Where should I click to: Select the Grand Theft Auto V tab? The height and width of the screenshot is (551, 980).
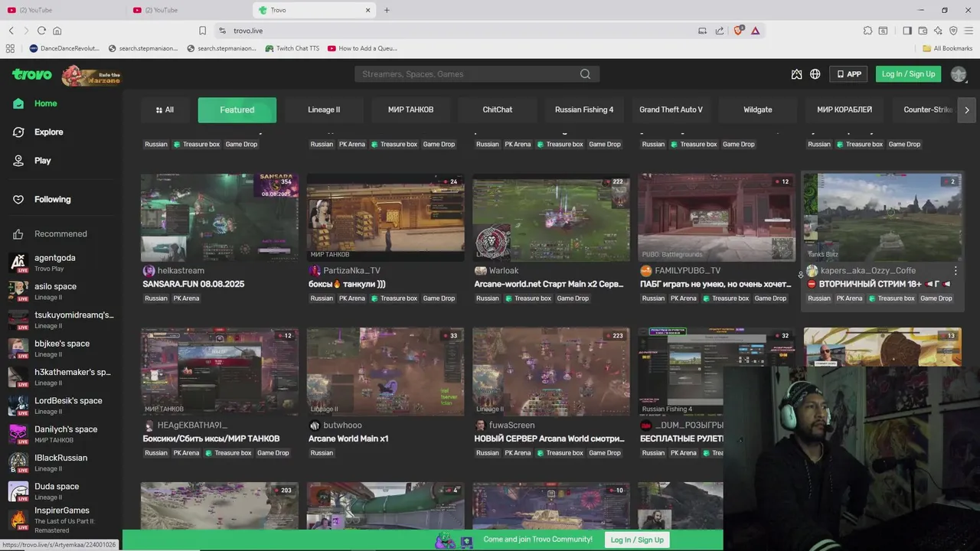[x=671, y=109]
